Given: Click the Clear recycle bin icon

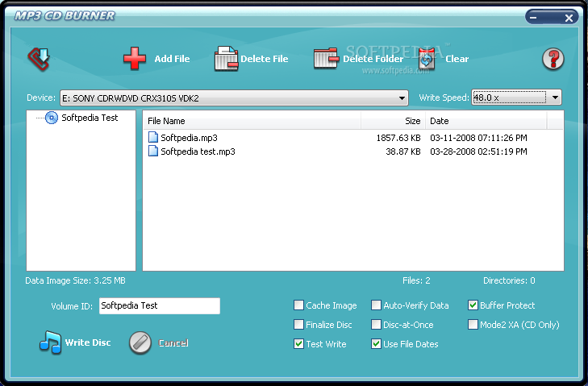Looking at the screenshot, I should tap(427, 59).
